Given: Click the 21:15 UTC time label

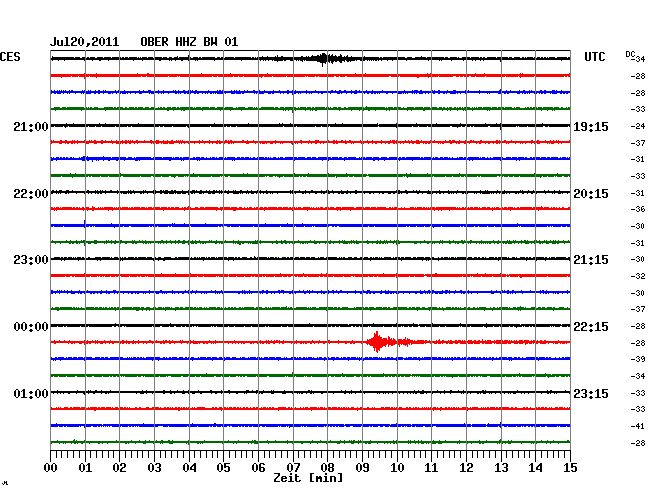Looking at the screenshot, I should (591, 260).
